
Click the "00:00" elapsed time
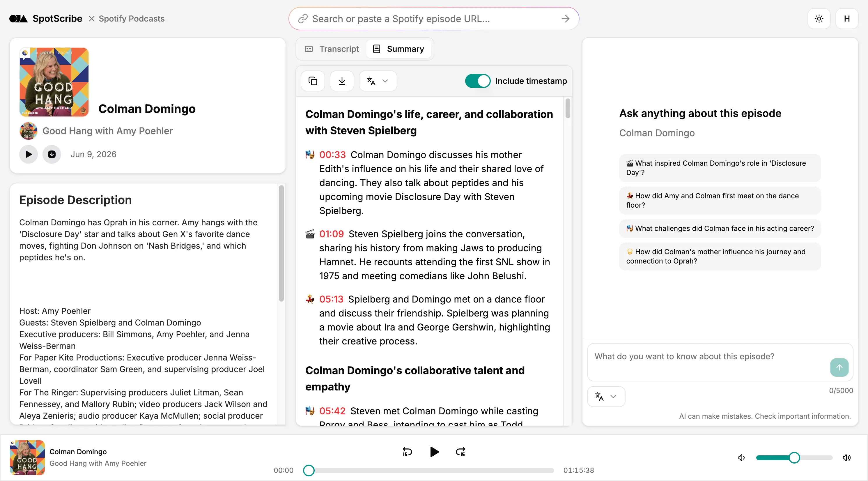pos(284,470)
